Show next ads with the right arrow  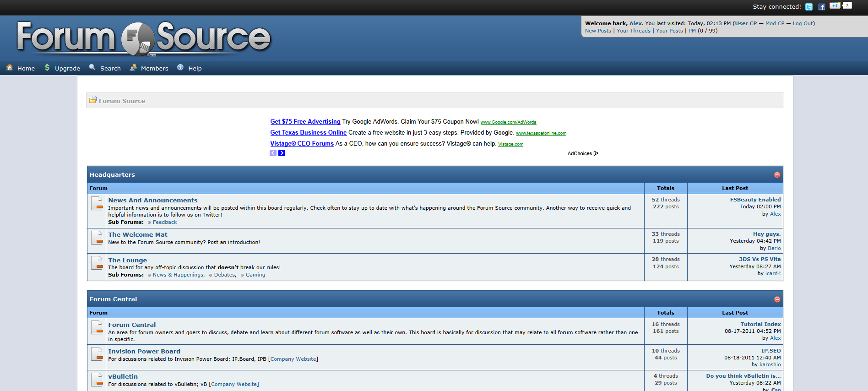pyautogui.click(x=282, y=153)
